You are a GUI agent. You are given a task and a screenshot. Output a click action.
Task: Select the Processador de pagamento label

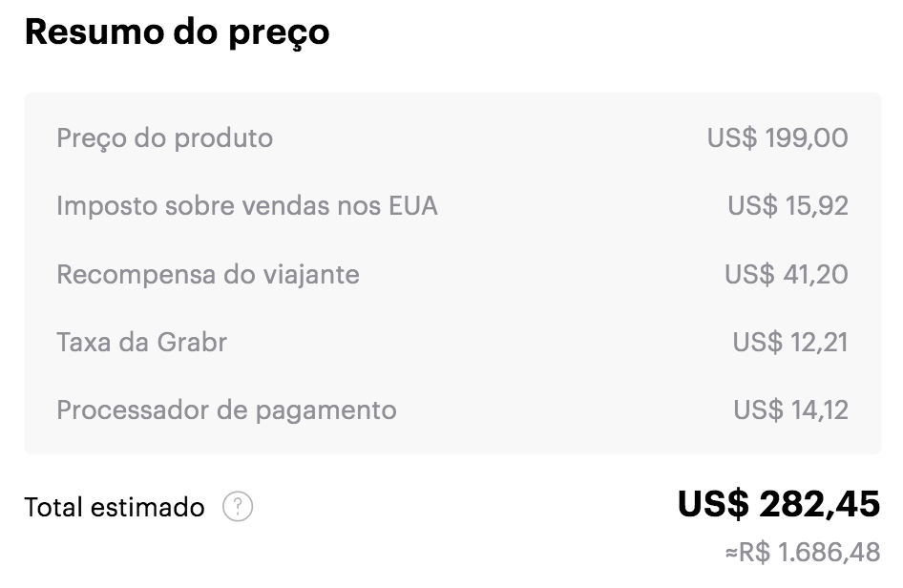point(226,410)
